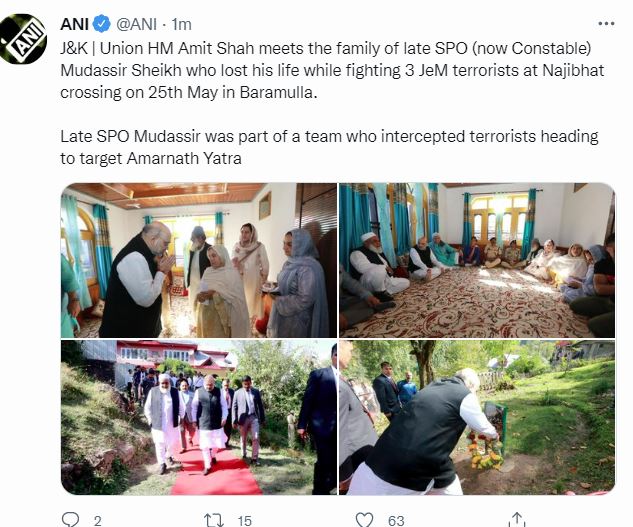Viewport: 633px width, 527px height.
Task: Click the blue verified badge
Action: pos(101,24)
